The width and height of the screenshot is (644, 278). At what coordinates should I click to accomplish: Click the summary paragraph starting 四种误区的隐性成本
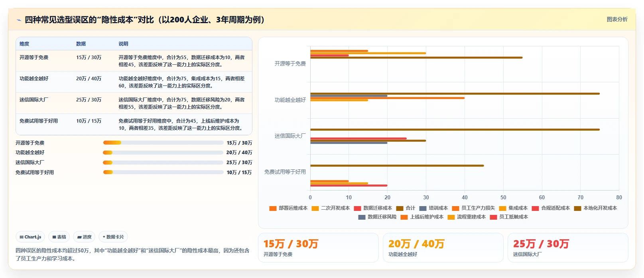[x=132, y=254]
